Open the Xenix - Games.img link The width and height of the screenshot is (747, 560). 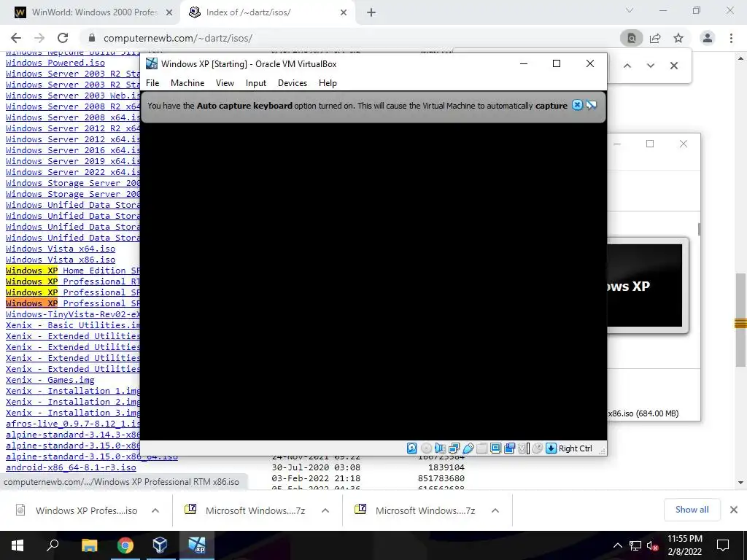pyautogui.click(x=50, y=380)
